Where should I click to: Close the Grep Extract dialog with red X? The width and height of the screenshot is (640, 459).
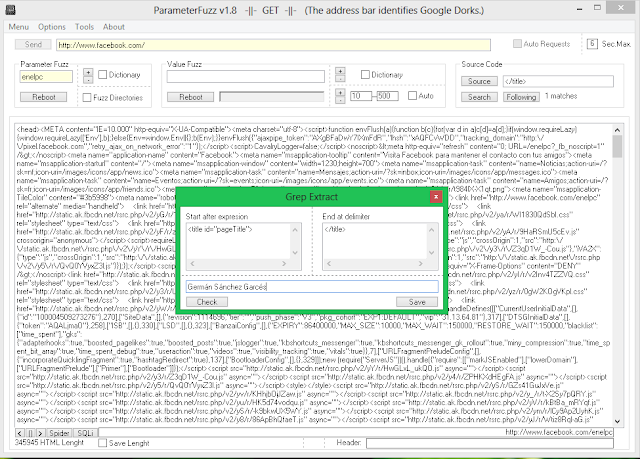436,197
